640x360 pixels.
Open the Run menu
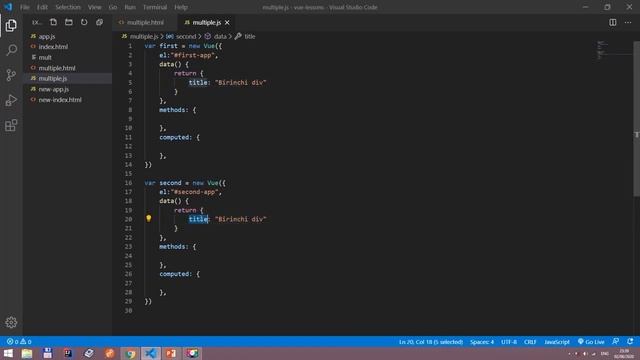(130, 7)
